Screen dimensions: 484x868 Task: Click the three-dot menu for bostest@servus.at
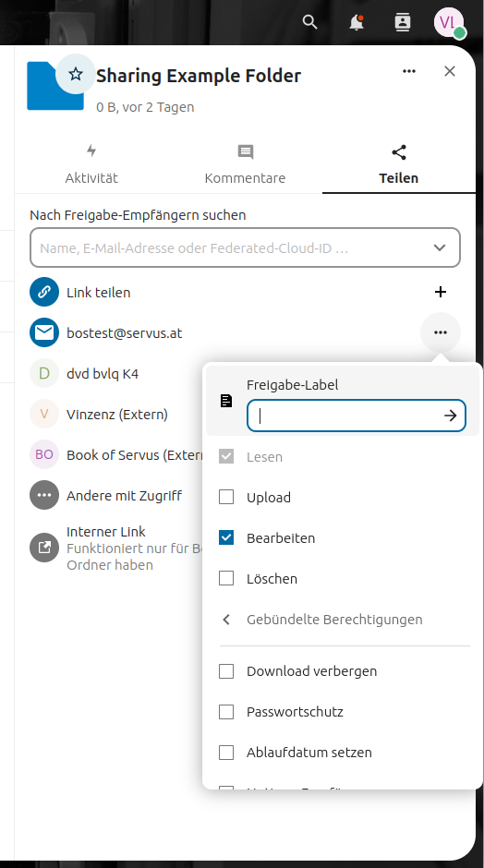(441, 332)
